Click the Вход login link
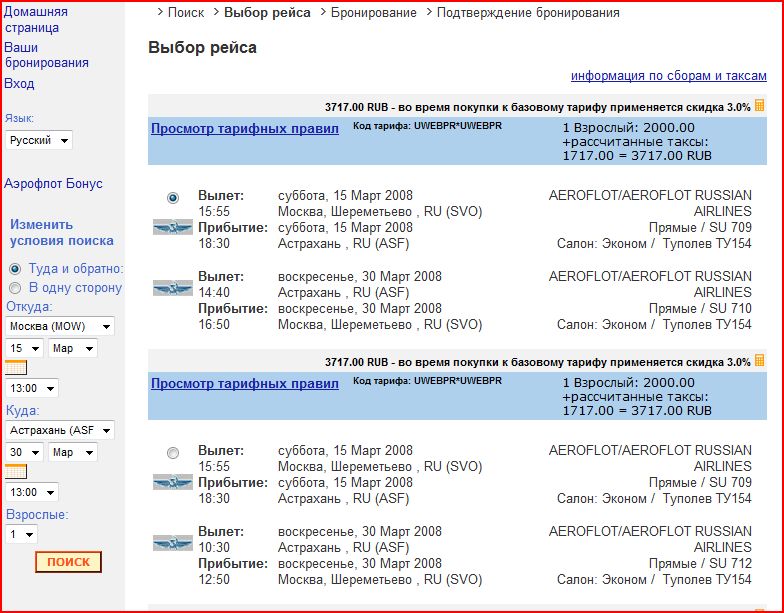 pos(19,84)
